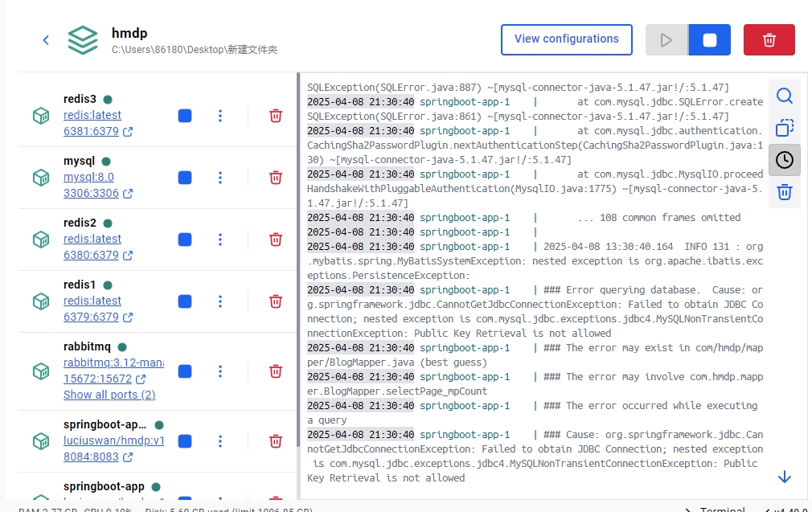Viewport: 812px width, 512px height.
Task: Click the redis2 container cube icon
Action: click(x=41, y=240)
